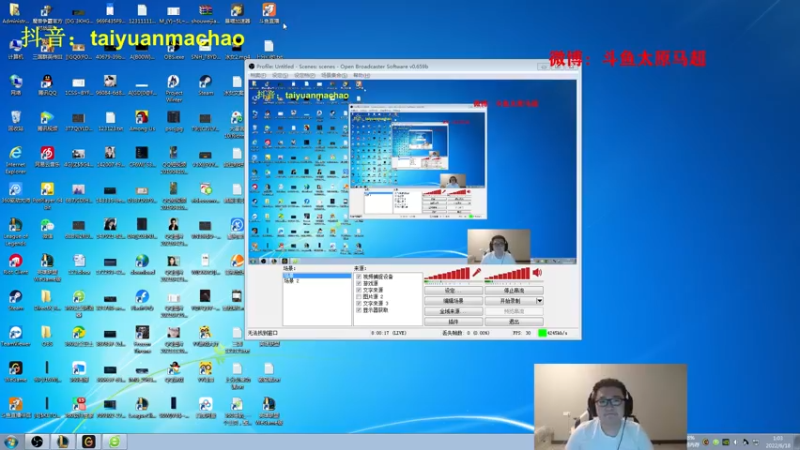Open the 计算机 (Computer) desktop icon
800x450 pixels.
pos(15,49)
